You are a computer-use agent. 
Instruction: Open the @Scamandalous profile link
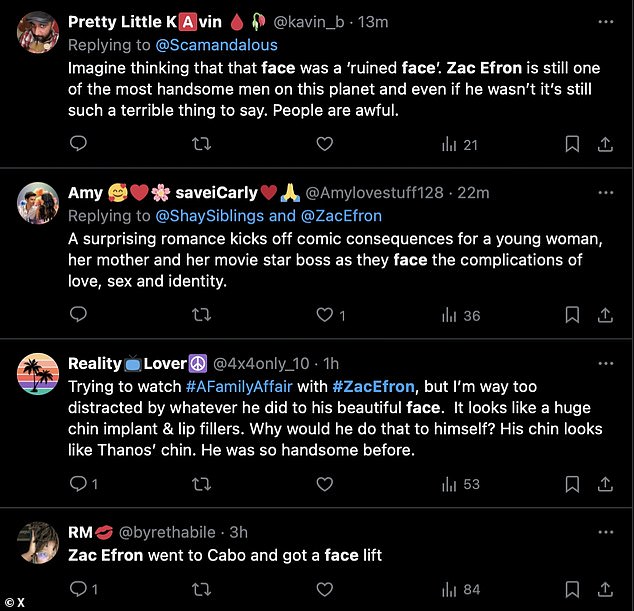(216, 45)
